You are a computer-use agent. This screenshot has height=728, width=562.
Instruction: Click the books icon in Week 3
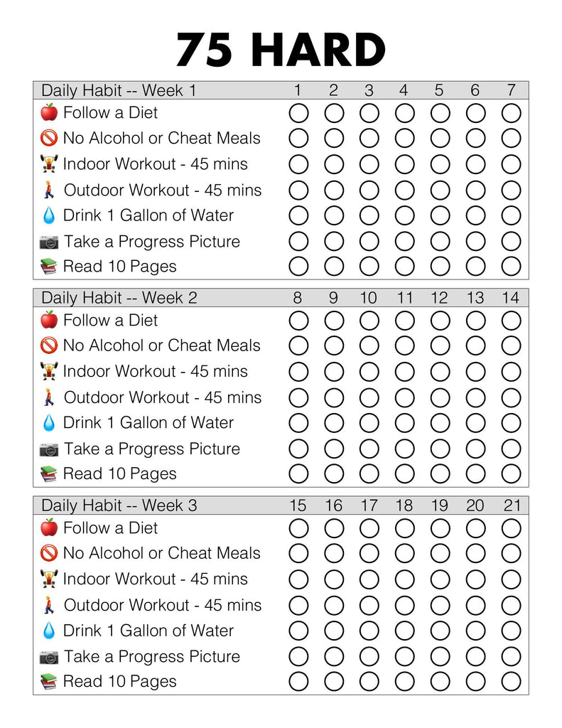point(48,682)
